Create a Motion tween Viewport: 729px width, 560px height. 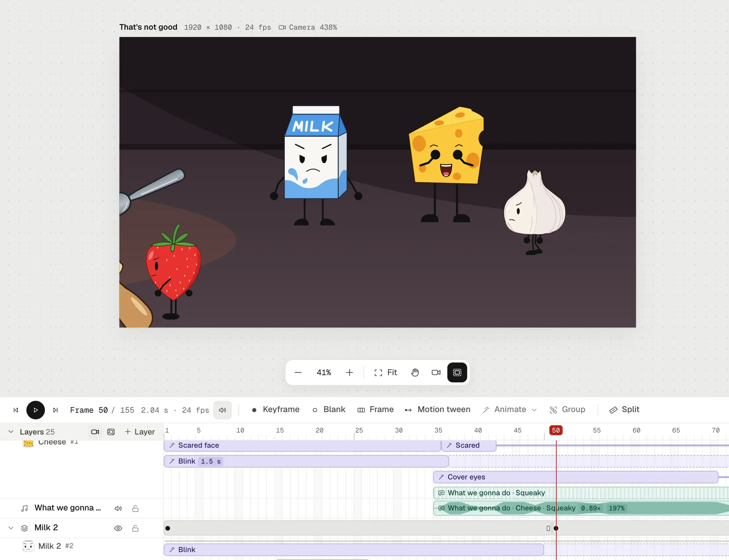point(437,409)
